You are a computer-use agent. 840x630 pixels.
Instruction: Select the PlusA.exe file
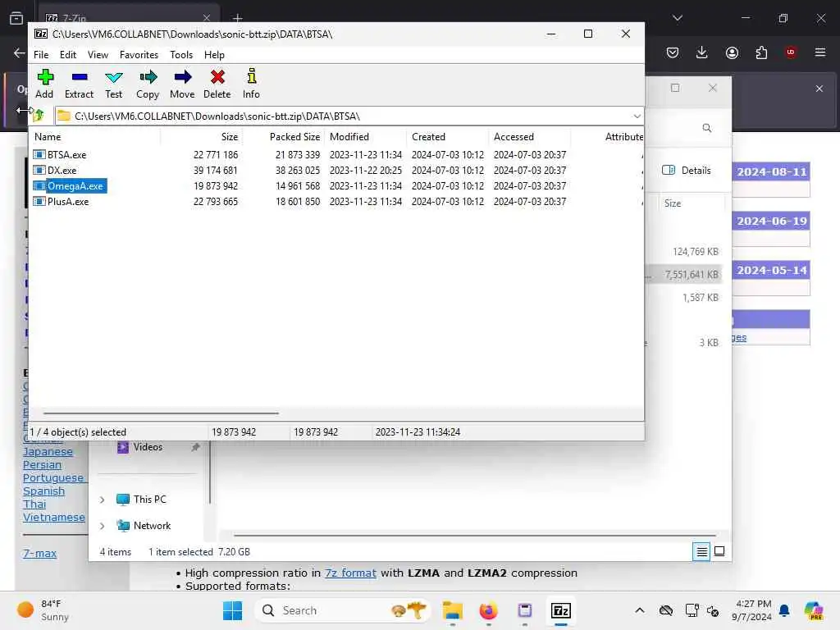click(68, 202)
